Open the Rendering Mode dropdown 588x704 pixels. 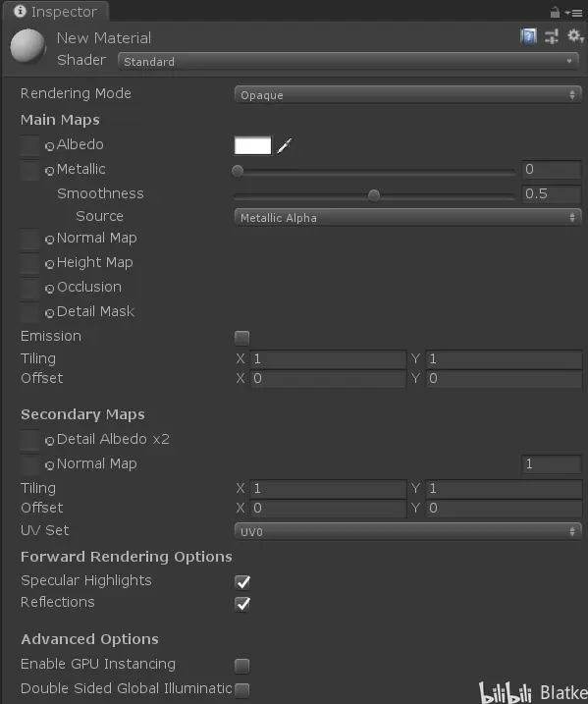pos(408,94)
